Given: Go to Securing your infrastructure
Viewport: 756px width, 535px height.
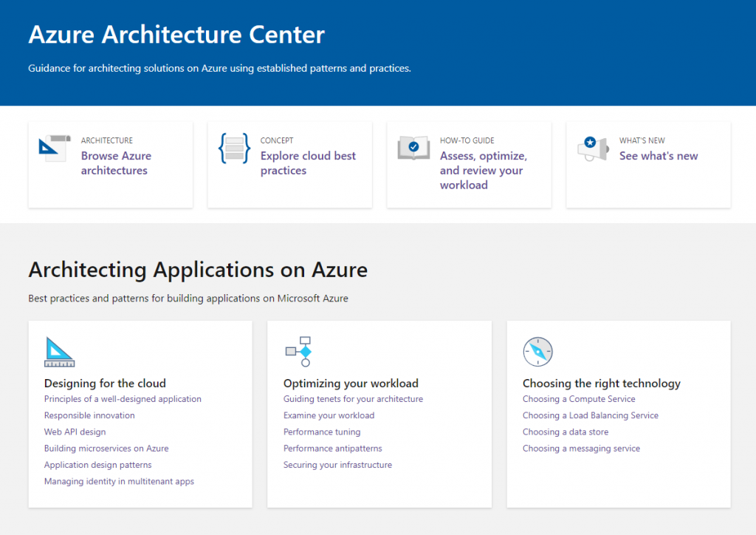Looking at the screenshot, I should point(337,465).
